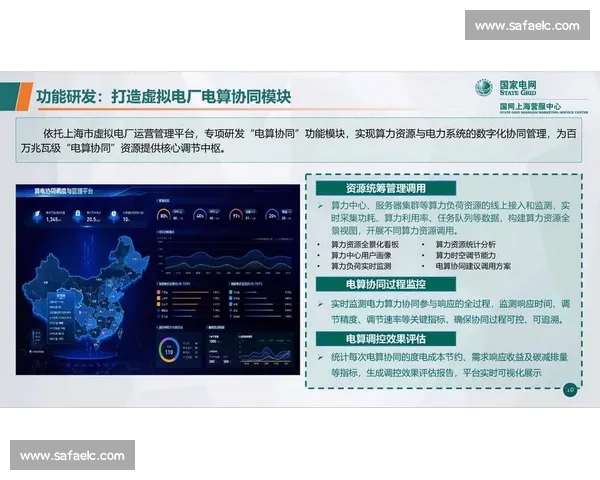Click the paragraph starting '算力中心、服务器集群等'
The height and width of the screenshot is (480, 600).
(450, 218)
